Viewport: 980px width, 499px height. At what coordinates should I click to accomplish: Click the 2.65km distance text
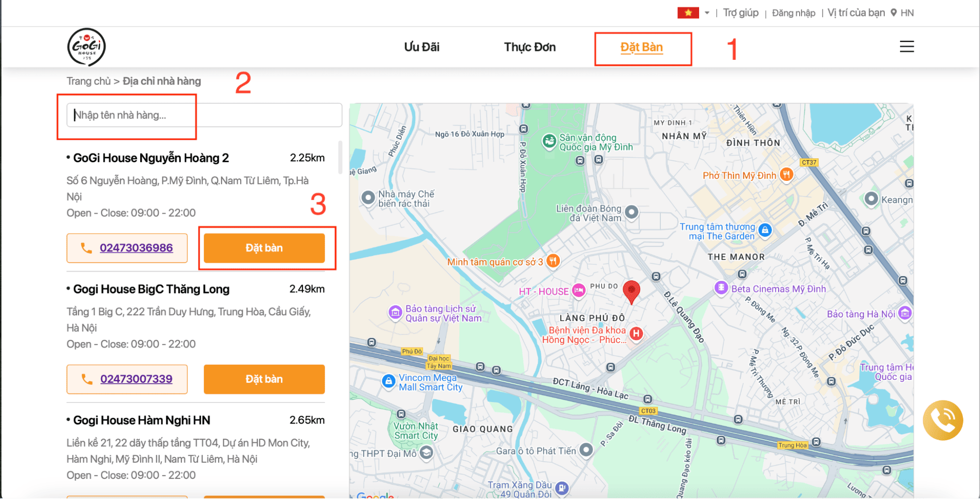point(307,420)
